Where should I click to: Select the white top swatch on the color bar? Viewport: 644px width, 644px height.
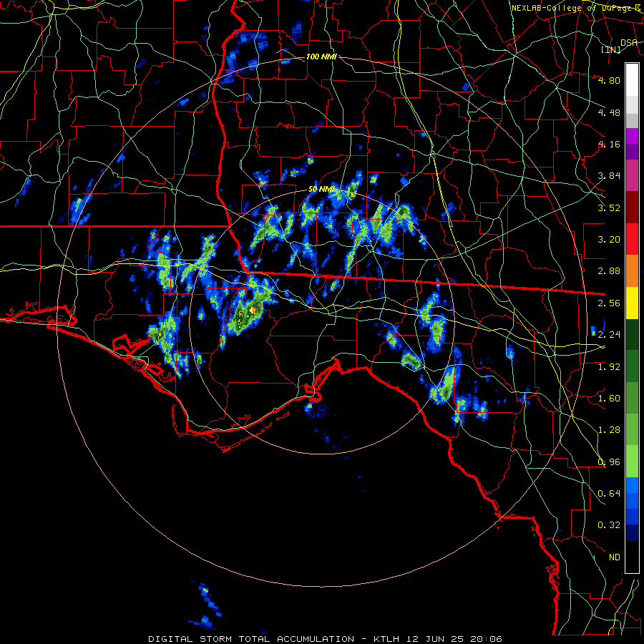(632, 80)
